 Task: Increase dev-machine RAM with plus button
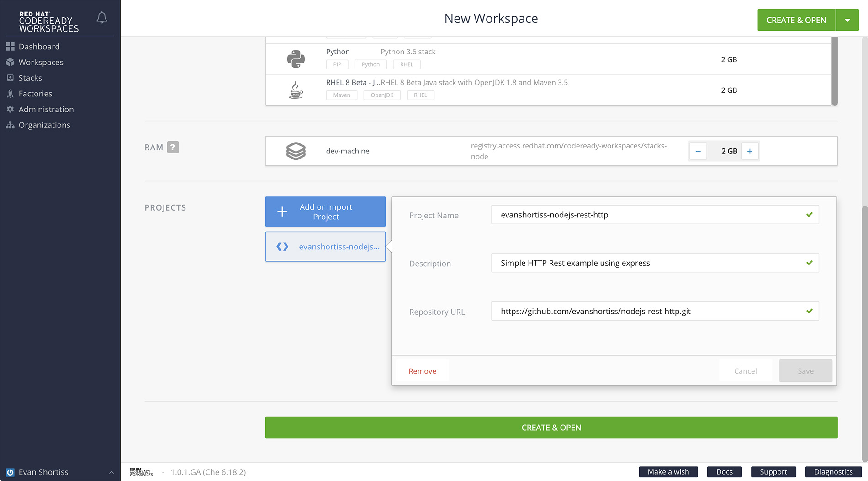(x=750, y=151)
